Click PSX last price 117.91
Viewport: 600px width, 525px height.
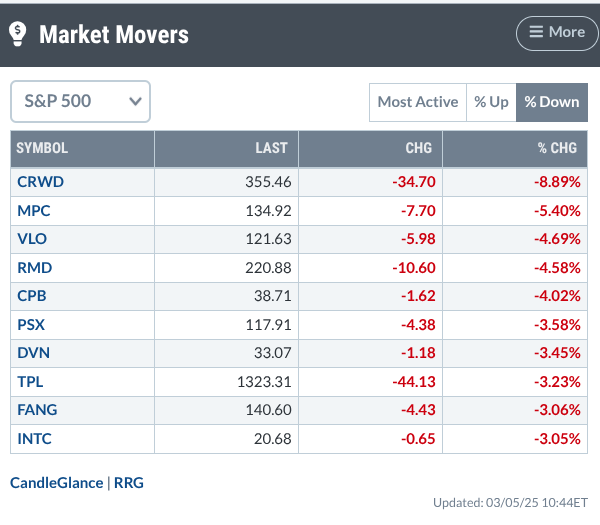pos(268,325)
